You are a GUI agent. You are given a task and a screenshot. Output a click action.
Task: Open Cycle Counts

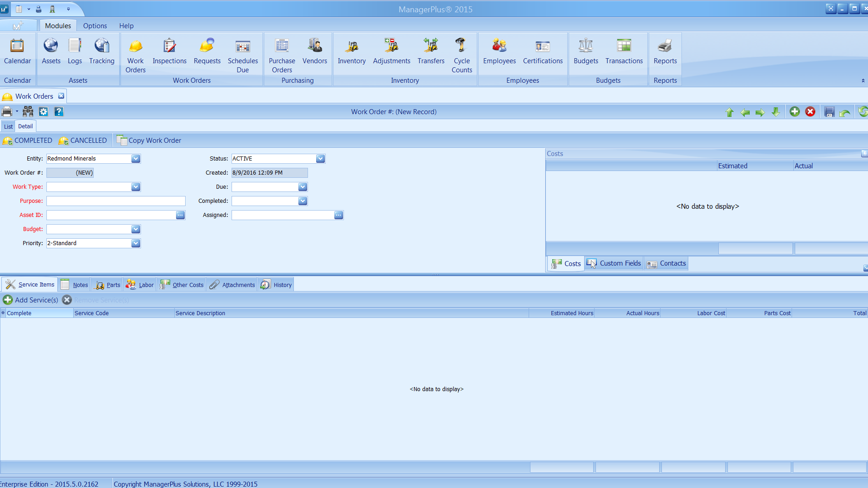coord(462,55)
